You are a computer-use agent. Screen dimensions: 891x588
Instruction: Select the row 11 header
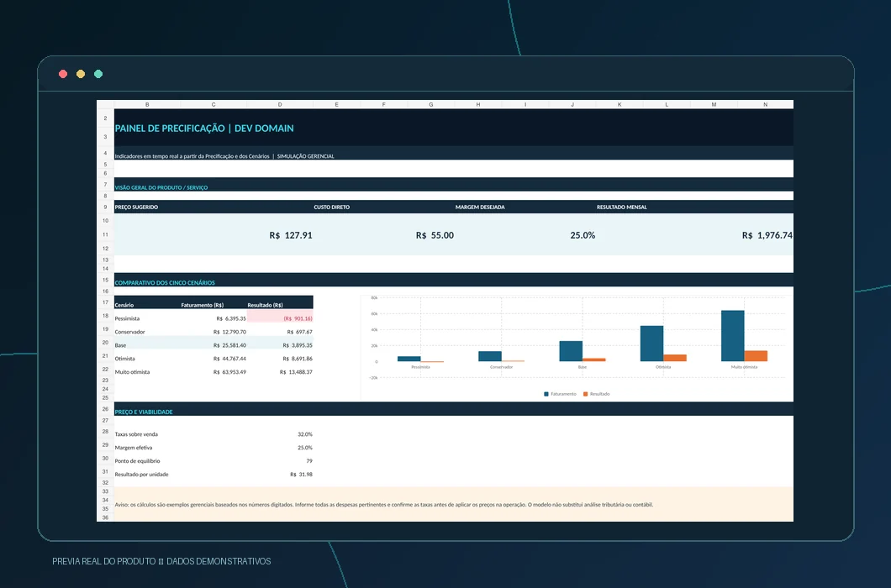[105, 234]
